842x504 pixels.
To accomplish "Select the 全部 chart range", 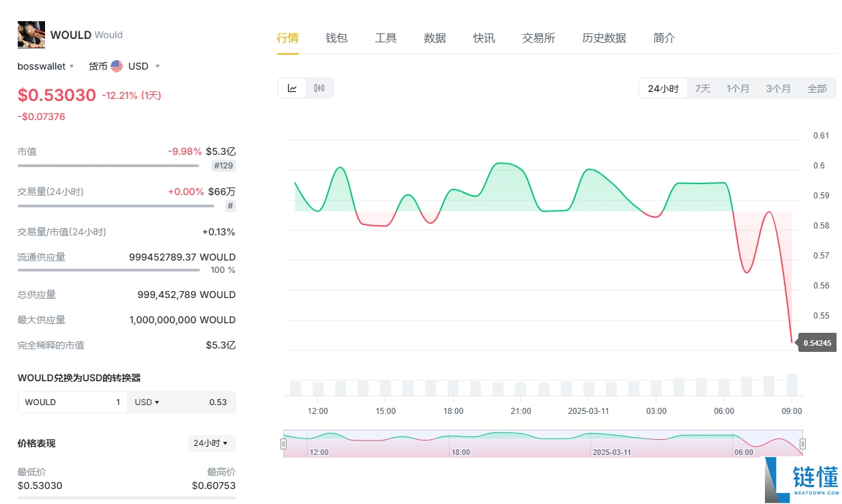I will tap(817, 89).
